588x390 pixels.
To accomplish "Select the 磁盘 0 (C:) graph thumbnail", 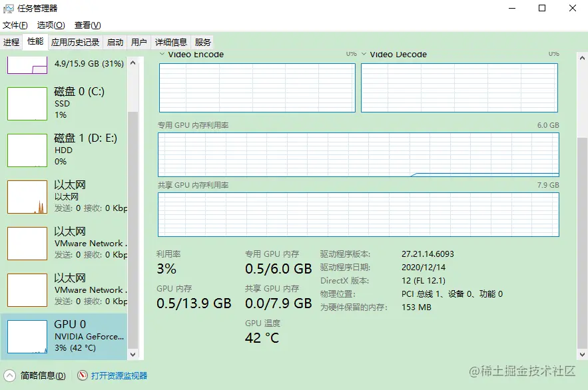I will (27, 104).
